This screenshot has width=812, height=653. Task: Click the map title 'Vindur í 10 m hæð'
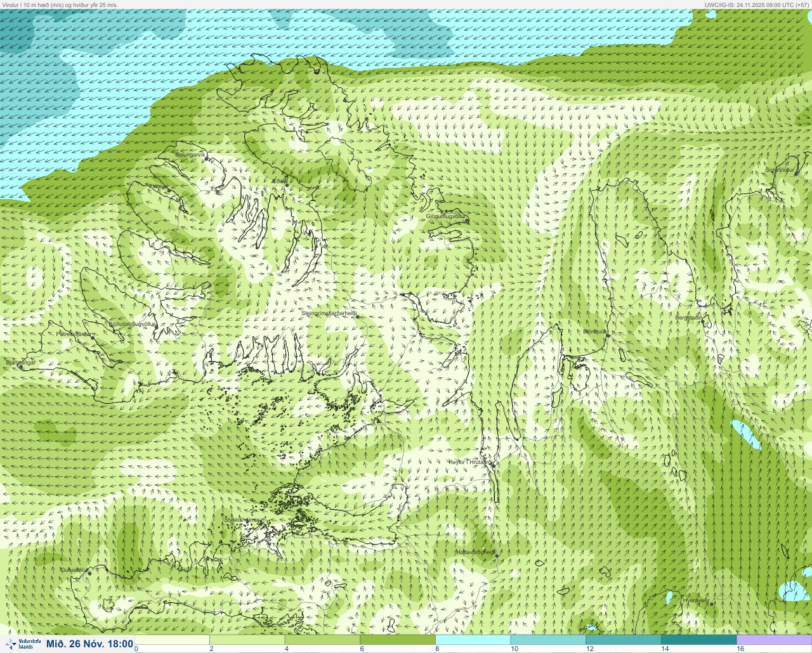[x=29, y=4]
